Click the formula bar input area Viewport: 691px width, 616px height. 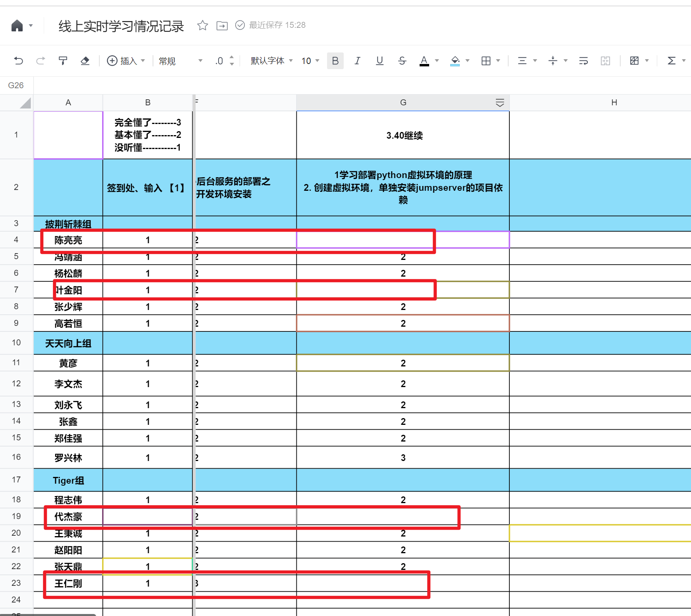pos(362,85)
